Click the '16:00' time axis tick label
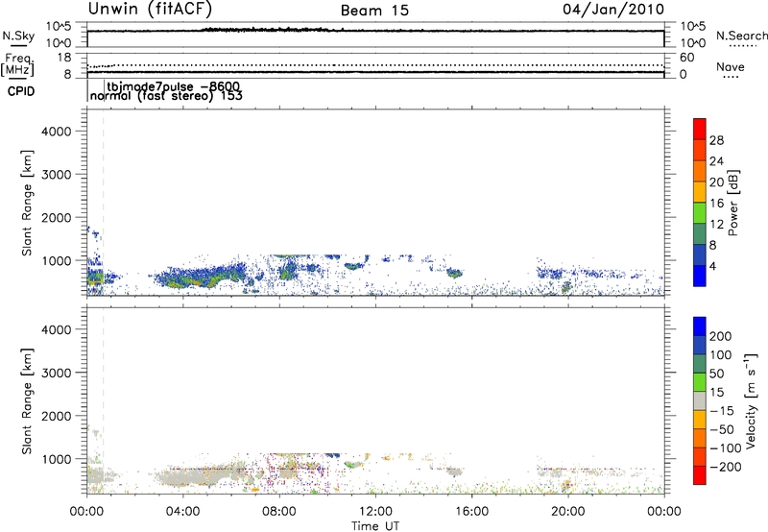768x532 pixels. click(471, 512)
